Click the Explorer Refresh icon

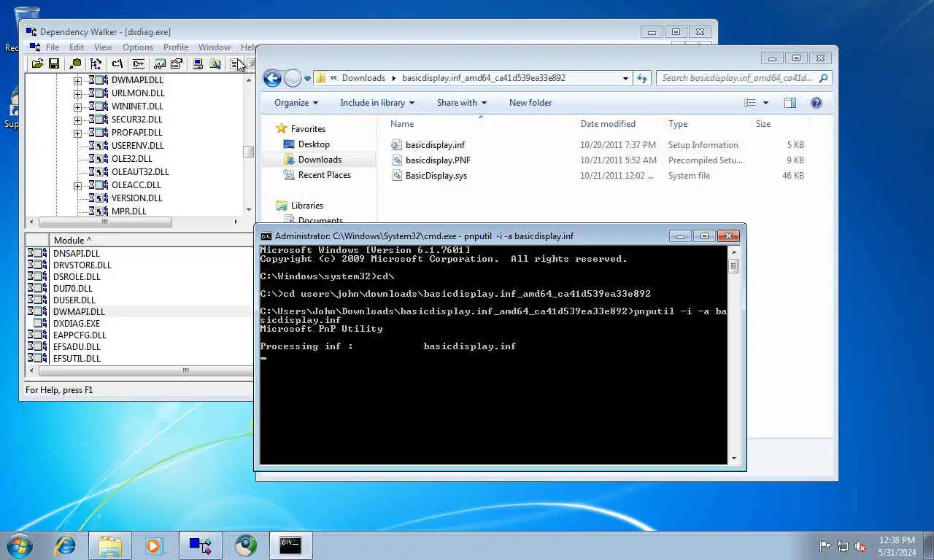tap(642, 78)
